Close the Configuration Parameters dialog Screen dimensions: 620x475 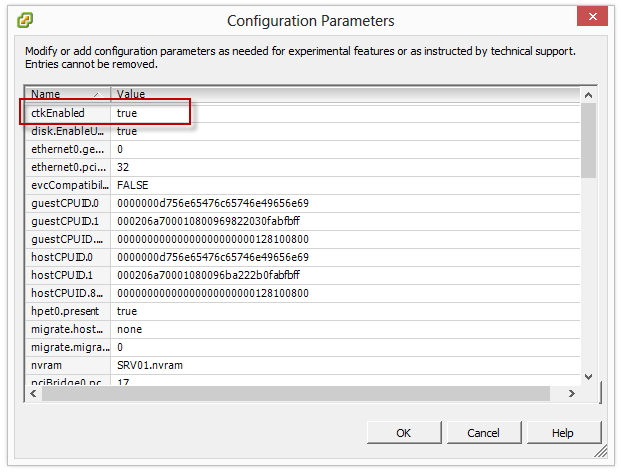(x=591, y=17)
